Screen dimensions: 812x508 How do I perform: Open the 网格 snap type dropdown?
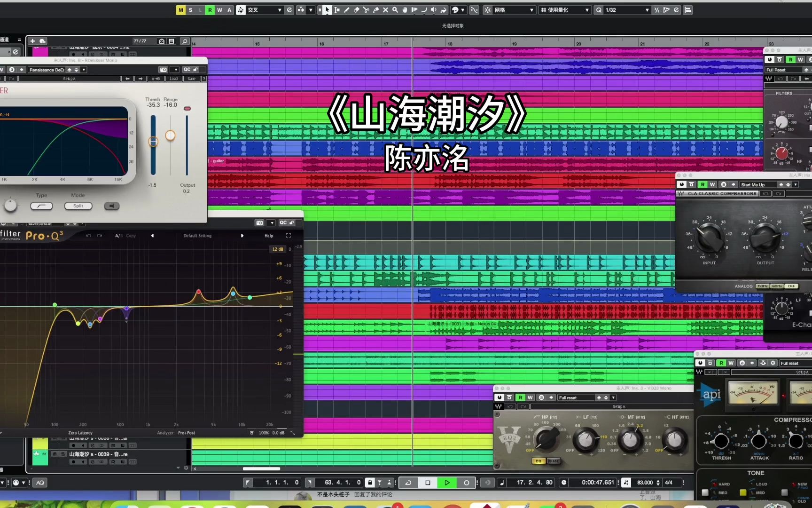tap(515, 10)
